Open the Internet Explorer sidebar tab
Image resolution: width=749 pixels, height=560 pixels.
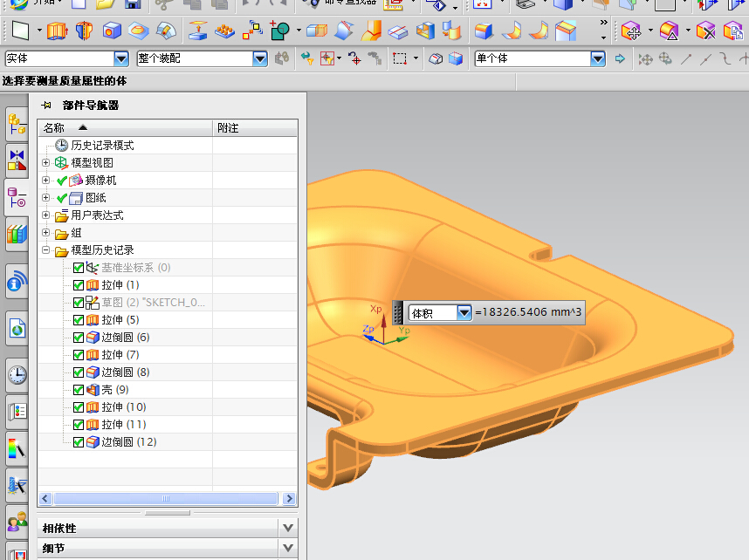17,329
